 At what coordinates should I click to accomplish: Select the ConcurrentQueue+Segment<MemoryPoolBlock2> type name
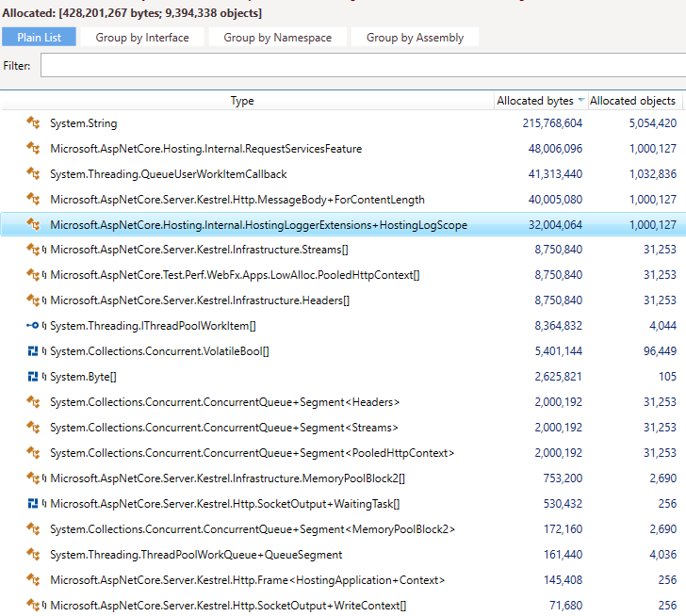(253, 529)
